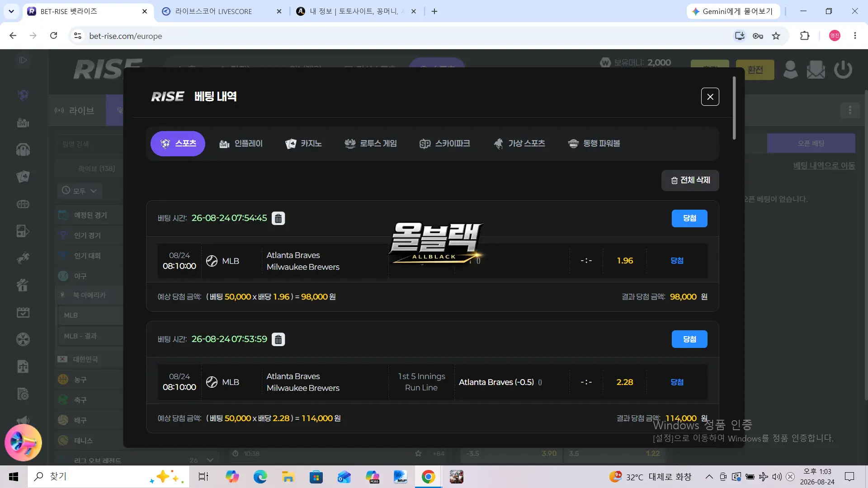The image size is (868, 488).
Task: Click the address bar showing bet-rise.com/europe
Action: click(x=398, y=36)
